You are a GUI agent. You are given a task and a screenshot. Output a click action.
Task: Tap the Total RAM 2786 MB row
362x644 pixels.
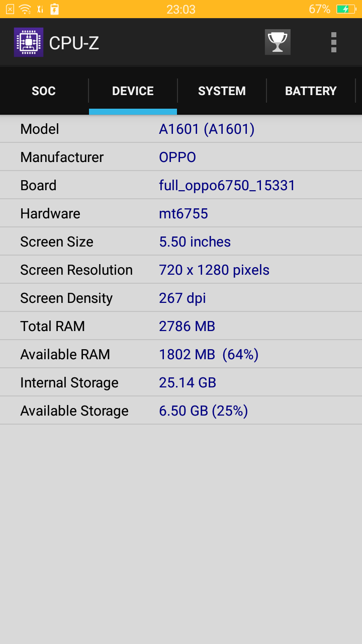point(181,327)
